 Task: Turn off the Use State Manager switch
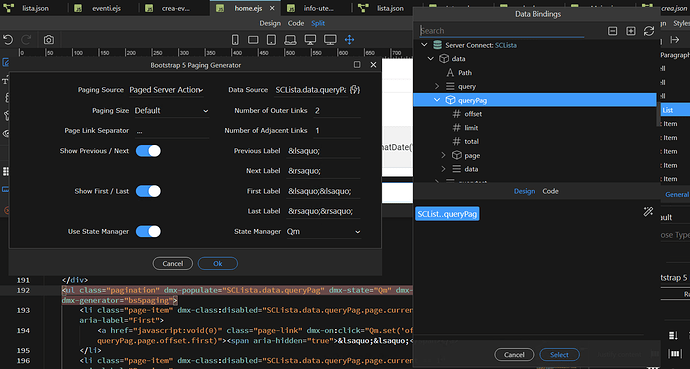[x=148, y=232]
